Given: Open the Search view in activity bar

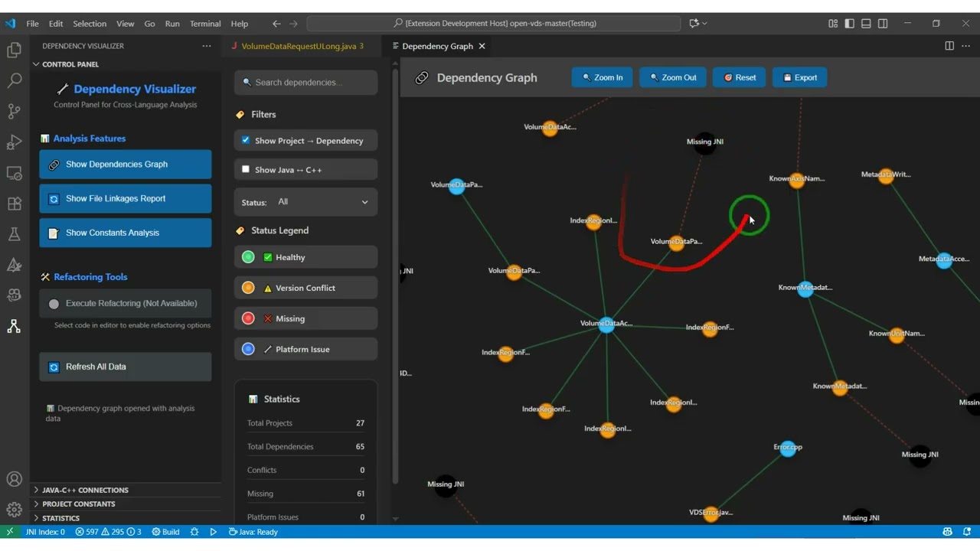Looking at the screenshot, I should tap(14, 80).
